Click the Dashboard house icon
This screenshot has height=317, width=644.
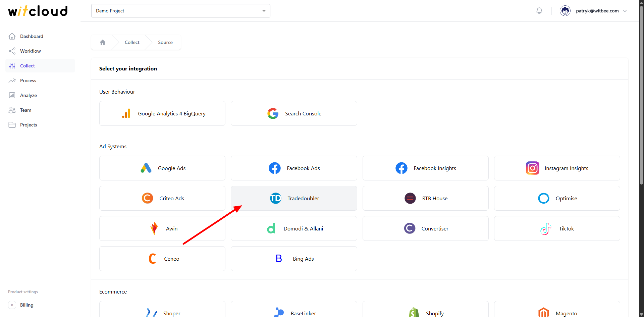pos(12,36)
